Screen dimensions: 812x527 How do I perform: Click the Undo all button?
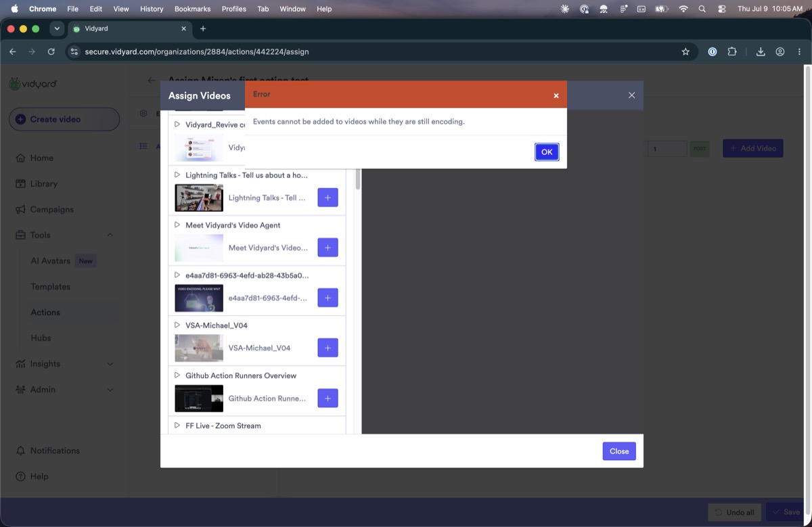click(735, 512)
